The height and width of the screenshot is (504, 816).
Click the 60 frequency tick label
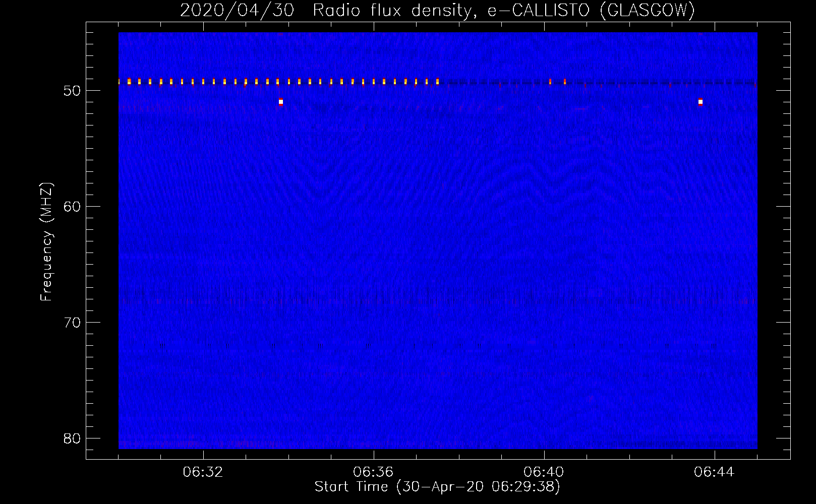point(72,207)
